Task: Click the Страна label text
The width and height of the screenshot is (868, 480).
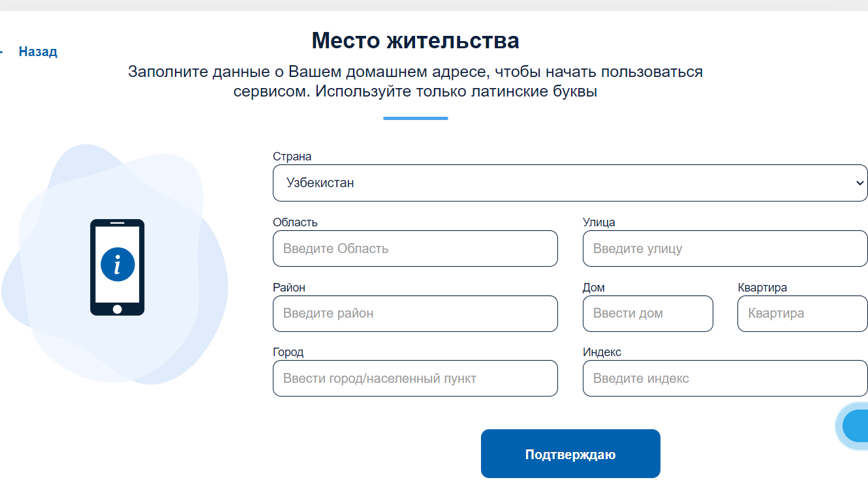Action: [x=292, y=157]
